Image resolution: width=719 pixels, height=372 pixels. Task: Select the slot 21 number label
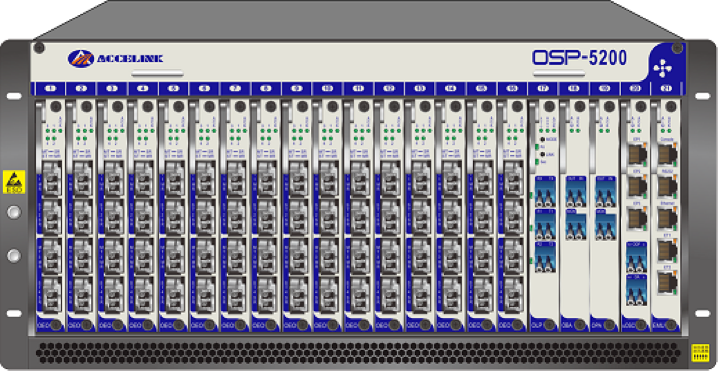click(x=665, y=88)
